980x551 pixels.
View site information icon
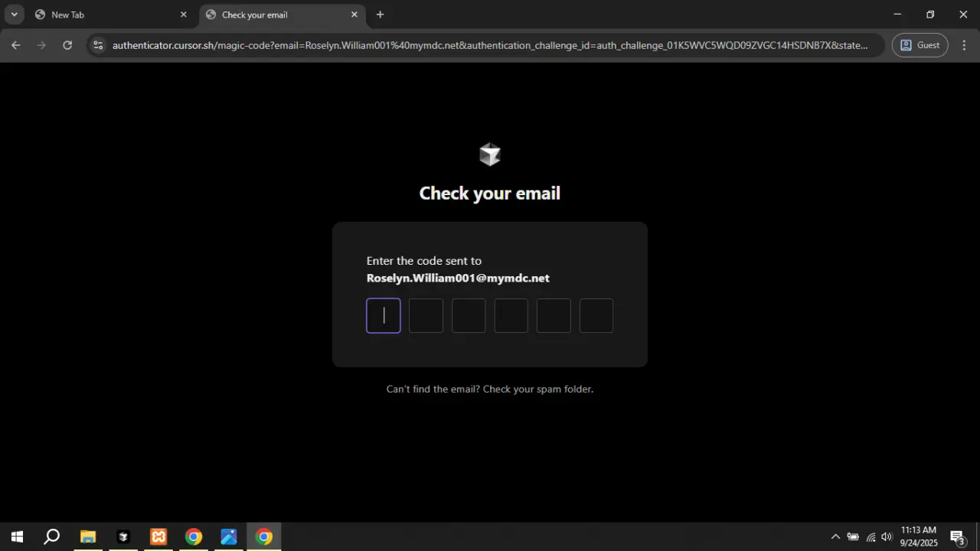[97, 45]
